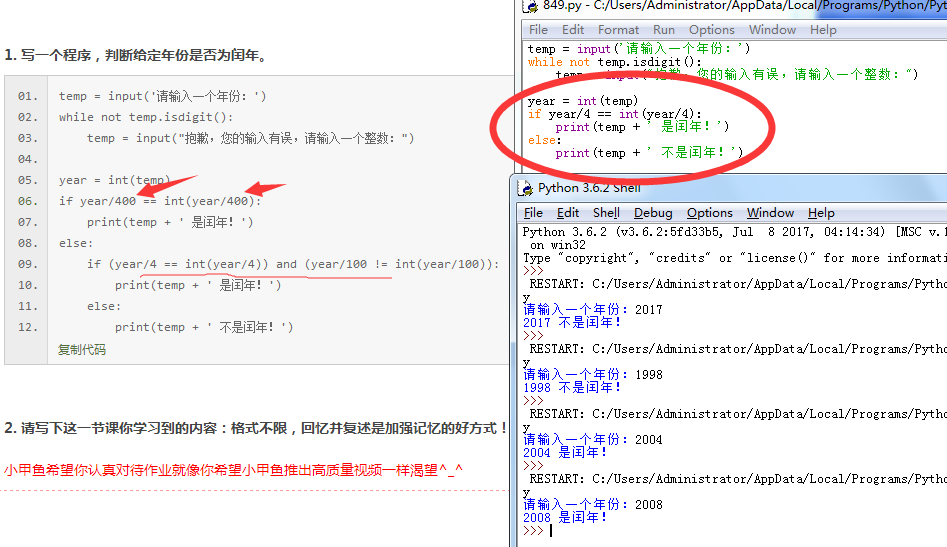Open the Window menu in the editor window
The width and height of the screenshot is (947, 547).
click(x=772, y=30)
